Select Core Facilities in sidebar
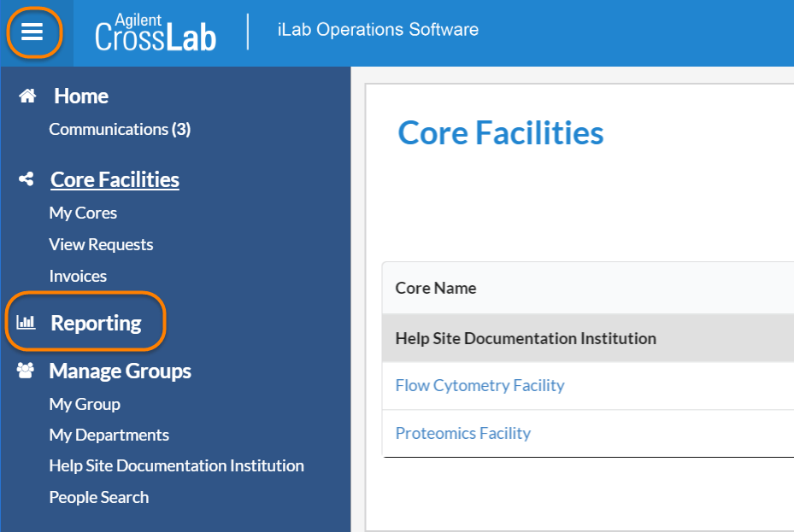Viewport: 794px width, 532px height. pos(115,179)
